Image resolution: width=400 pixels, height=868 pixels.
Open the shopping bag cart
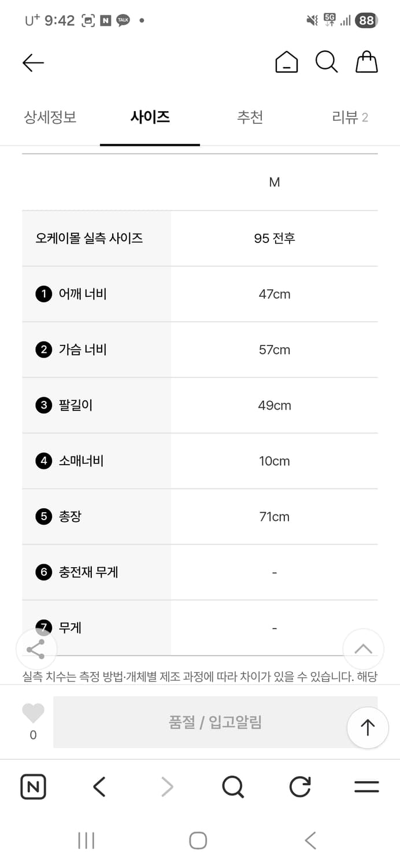366,62
